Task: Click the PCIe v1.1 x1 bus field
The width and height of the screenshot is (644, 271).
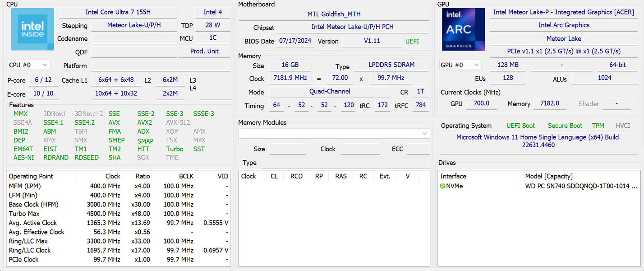Action: point(564,51)
